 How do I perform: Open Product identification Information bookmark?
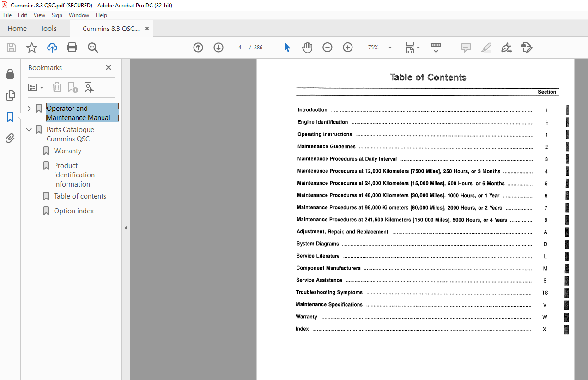pyautogui.click(x=74, y=175)
